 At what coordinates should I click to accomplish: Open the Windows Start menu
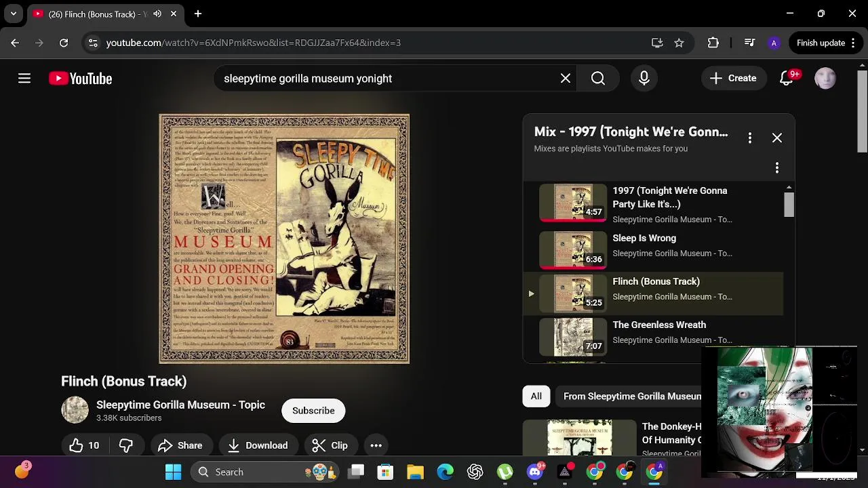point(174,472)
